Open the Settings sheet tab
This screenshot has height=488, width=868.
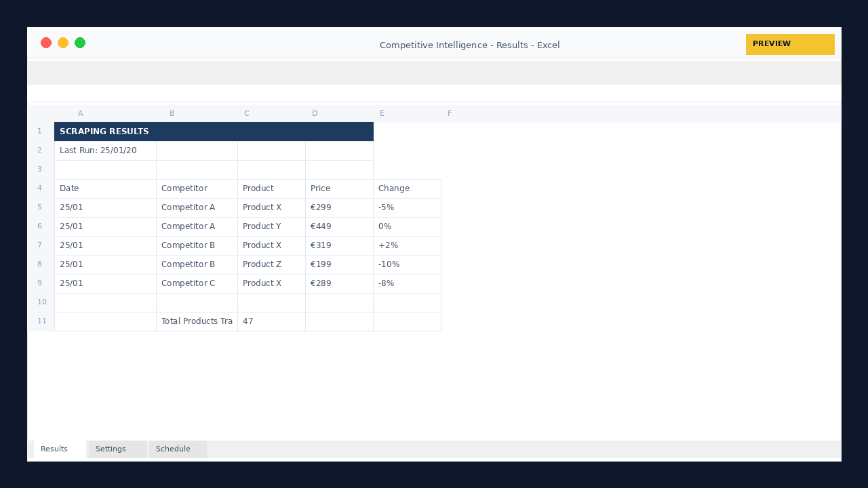point(117,449)
